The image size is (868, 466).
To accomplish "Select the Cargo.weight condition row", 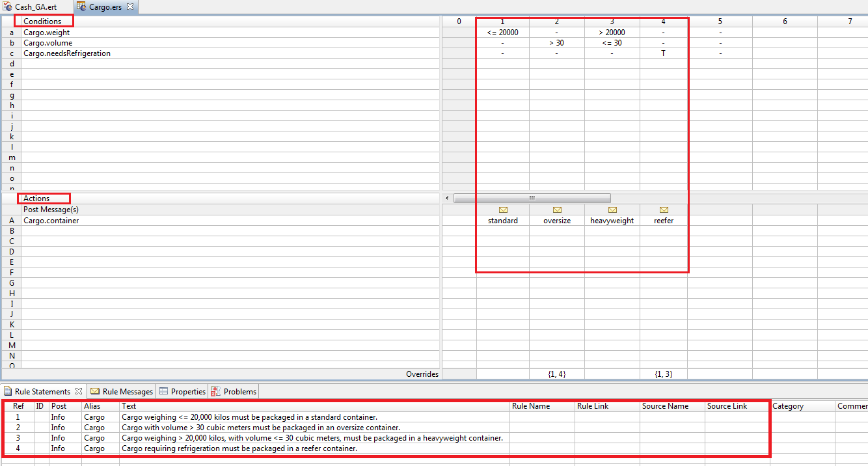I will pos(231,33).
